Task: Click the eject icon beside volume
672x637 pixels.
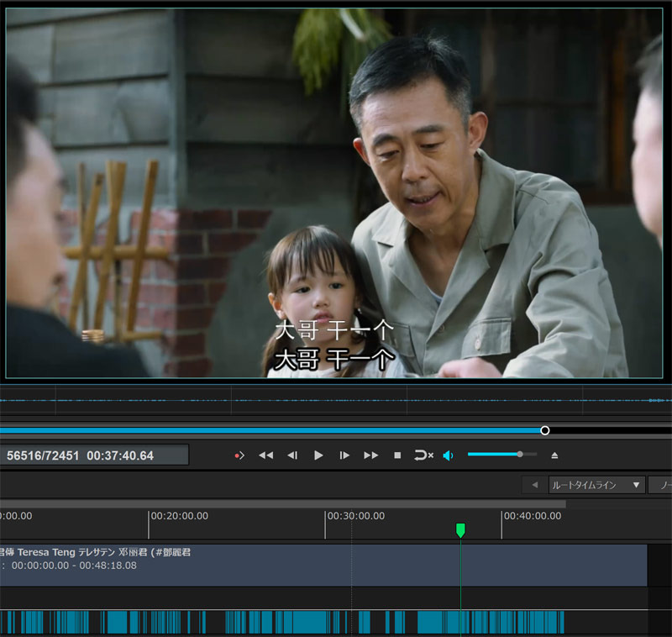Action: tap(554, 455)
